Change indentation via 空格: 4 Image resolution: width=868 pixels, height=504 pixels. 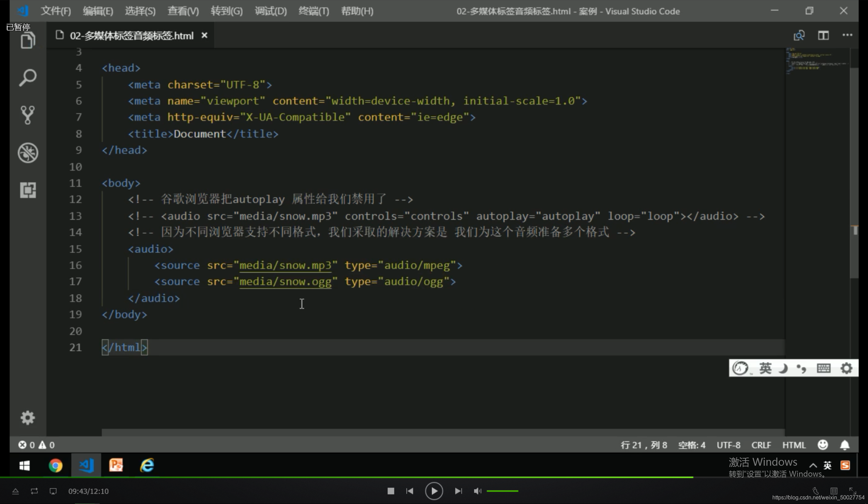692,445
